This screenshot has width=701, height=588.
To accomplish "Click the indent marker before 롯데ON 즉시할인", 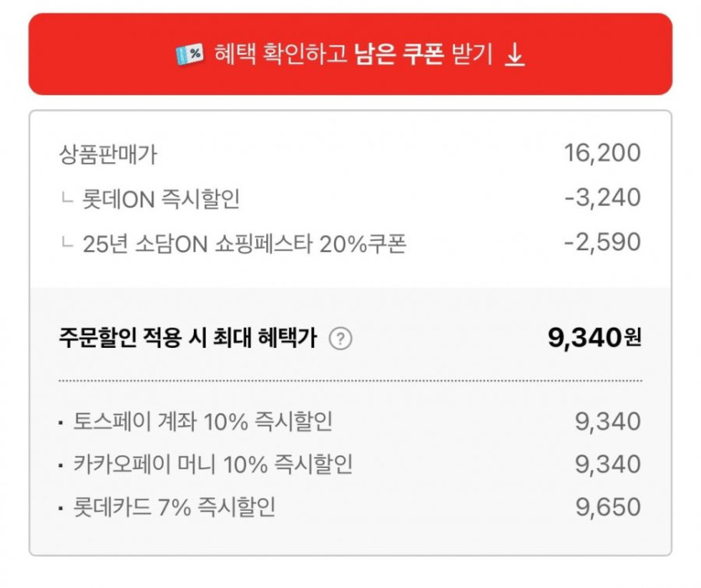I will tap(67, 199).
